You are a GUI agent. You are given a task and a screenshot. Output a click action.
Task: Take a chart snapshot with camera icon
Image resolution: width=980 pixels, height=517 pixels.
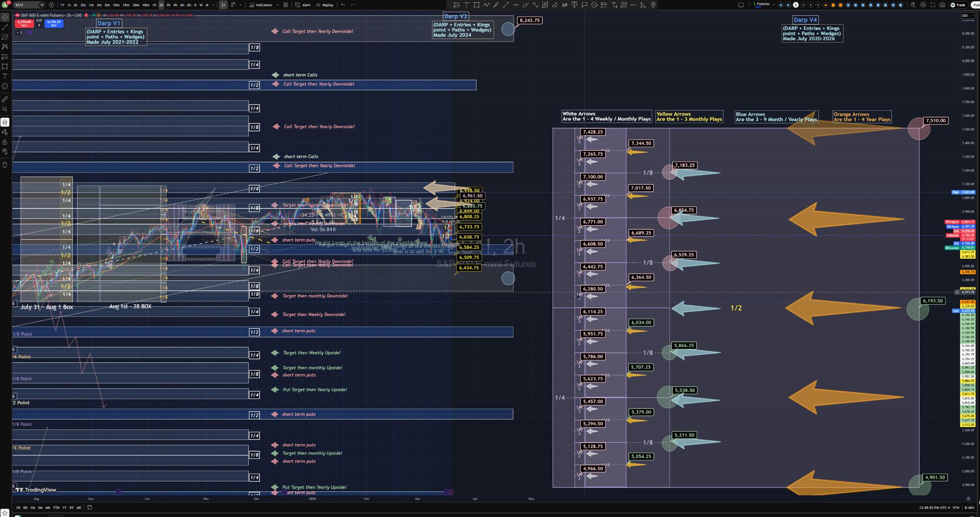click(942, 5)
